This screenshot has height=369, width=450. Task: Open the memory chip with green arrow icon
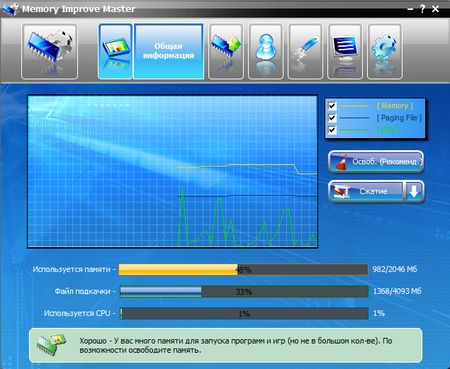tap(226, 51)
